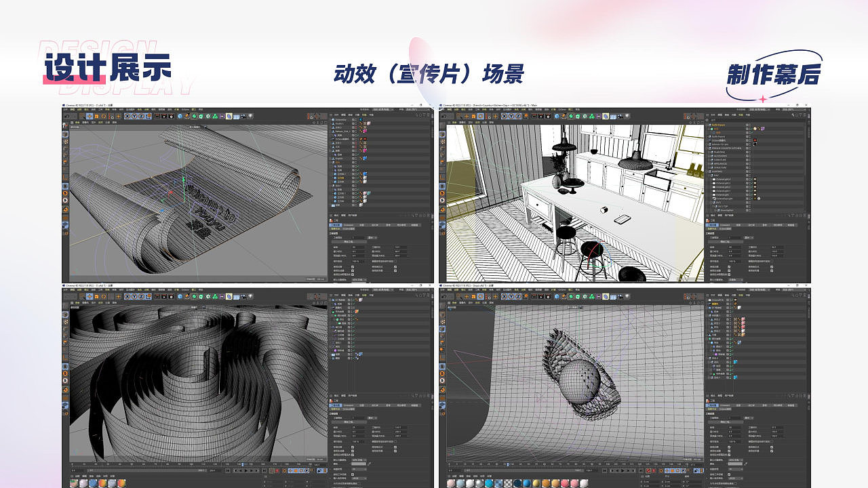Pick the yellow material ball in sphere window
The height and width of the screenshot is (488, 868).
point(536,483)
